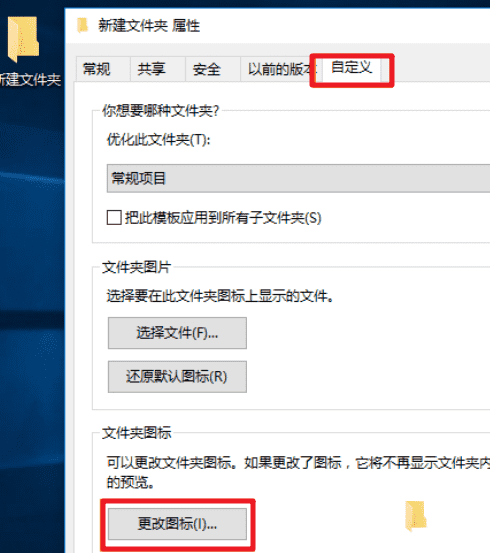Screen dimensions: 490x553
Task: Select the 自定义 tab
Action: [352, 67]
